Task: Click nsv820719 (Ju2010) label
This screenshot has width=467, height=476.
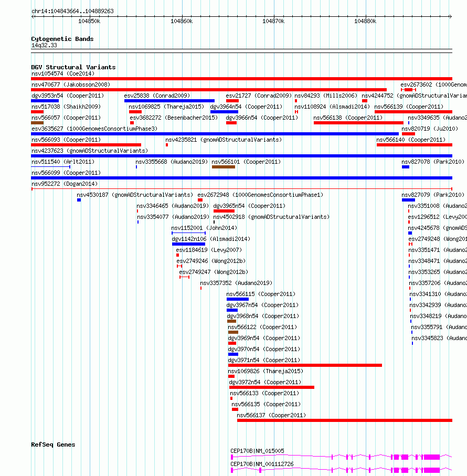Action: pyautogui.click(x=430, y=129)
